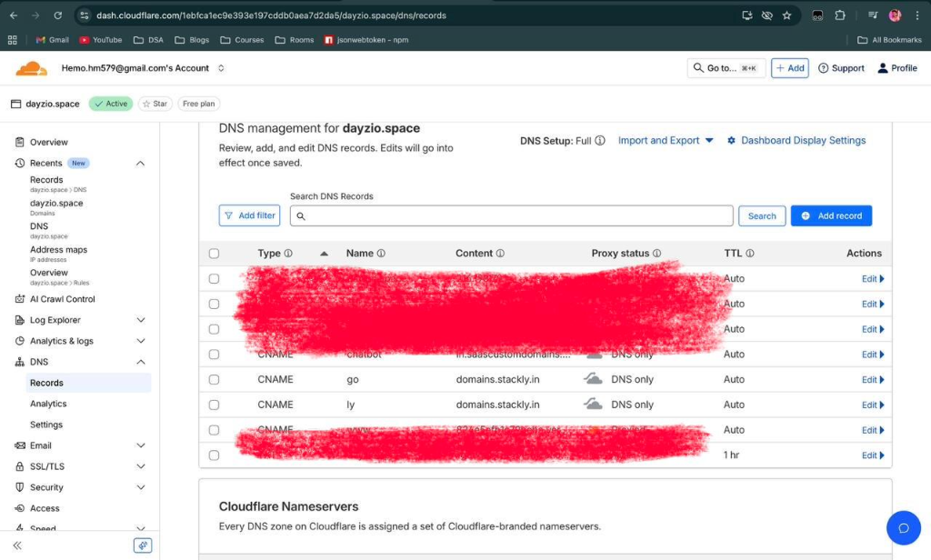Viewport: 931px width, 560px height.
Task: Check the first record row checkbox
Action: tap(214, 278)
